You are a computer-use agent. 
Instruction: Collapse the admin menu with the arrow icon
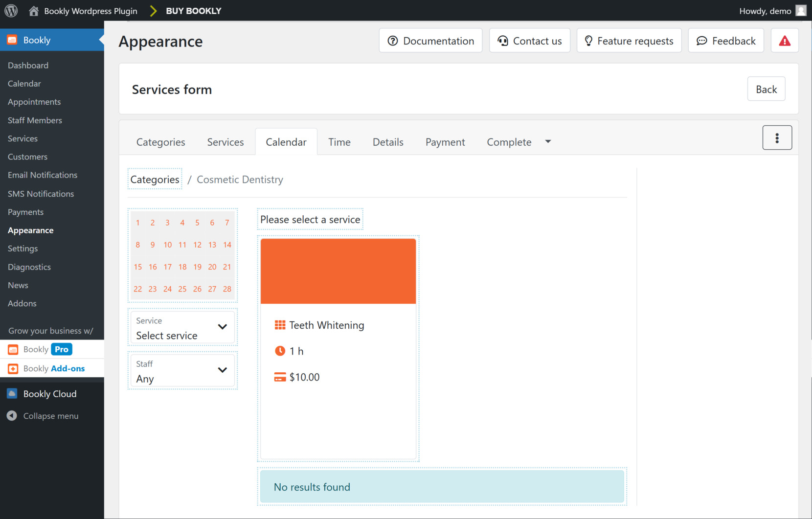click(12, 415)
